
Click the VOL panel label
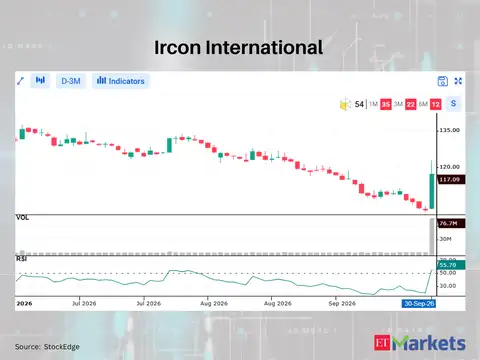(22, 218)
